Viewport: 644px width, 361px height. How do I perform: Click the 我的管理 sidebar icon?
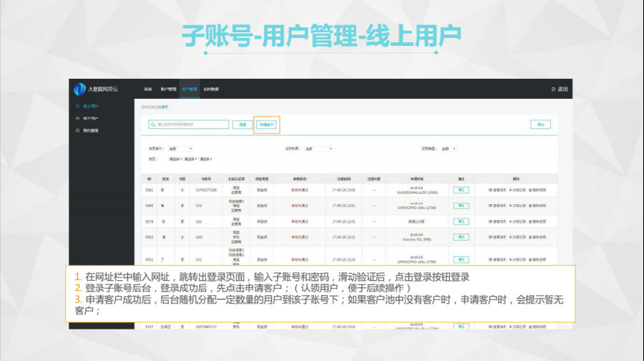[x=77, y=130]
